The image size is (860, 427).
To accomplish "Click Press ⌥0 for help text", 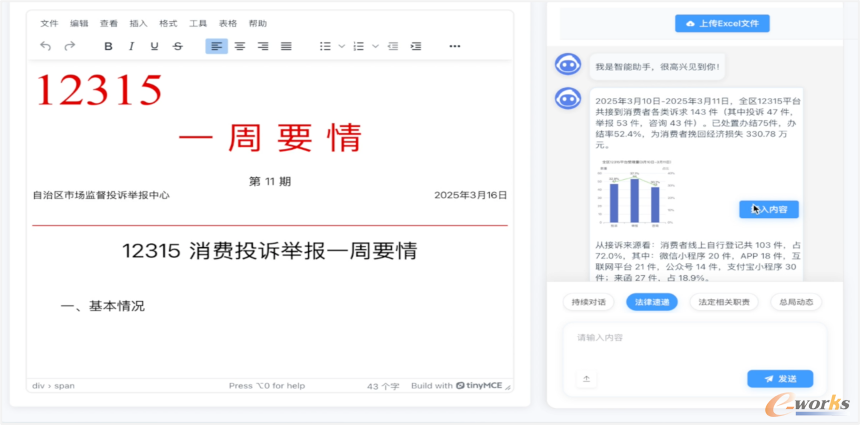I will pos(267,386).
